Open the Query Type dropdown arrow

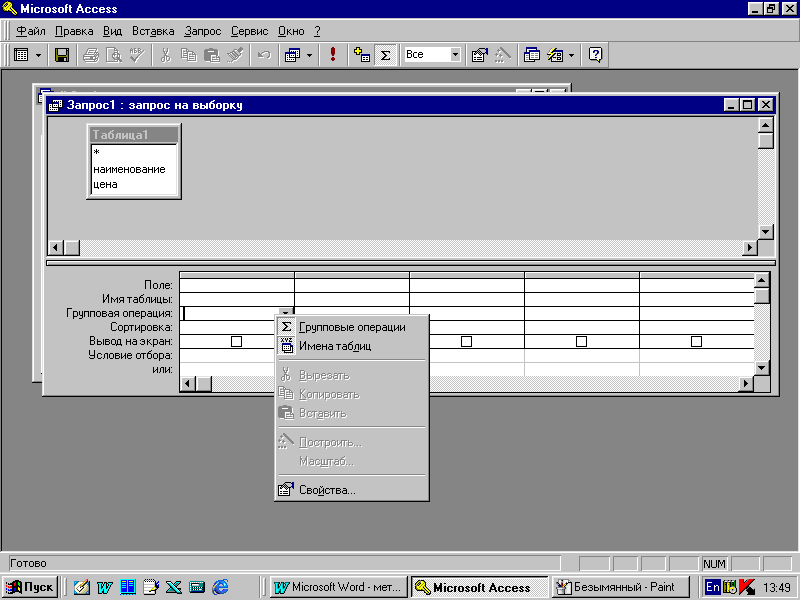[x=309, y=55]
